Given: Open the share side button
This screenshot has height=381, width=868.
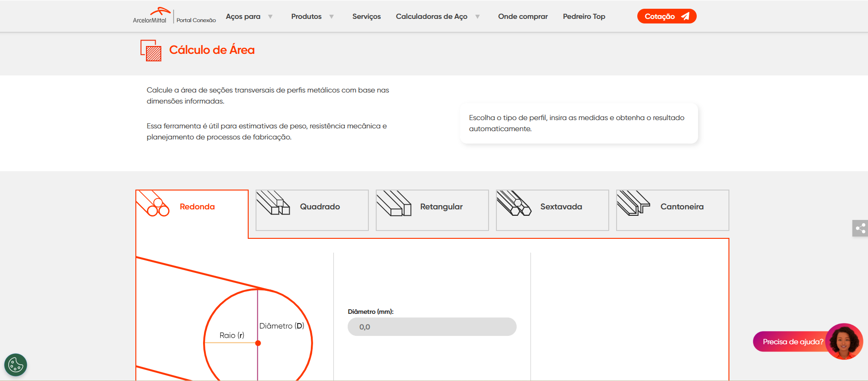Looking at the screenshot, I should tap(860, 228).
